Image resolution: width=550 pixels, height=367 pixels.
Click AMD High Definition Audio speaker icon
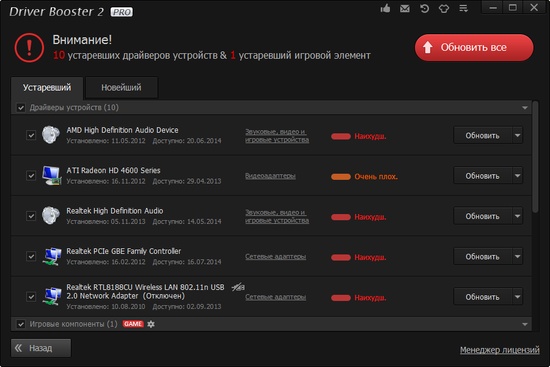51,135
